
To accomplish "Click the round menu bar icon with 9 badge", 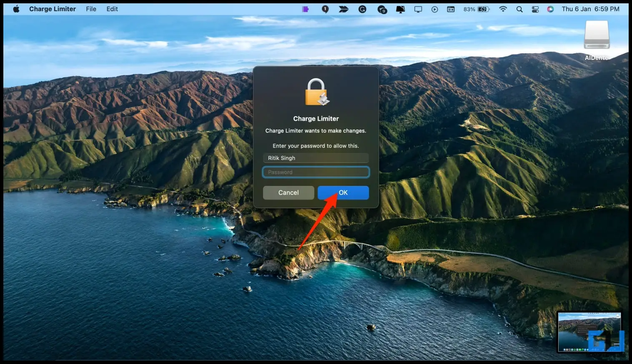I will [382, 9].
